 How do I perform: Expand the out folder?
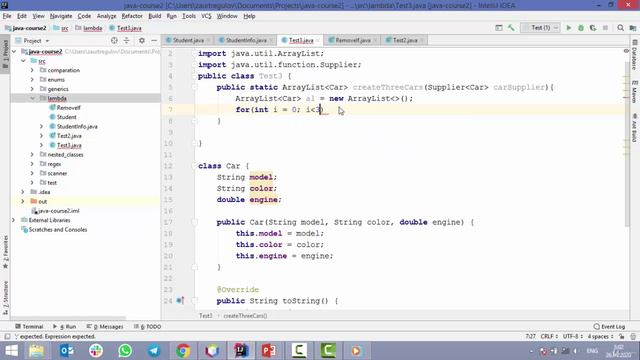click(23, 201)
